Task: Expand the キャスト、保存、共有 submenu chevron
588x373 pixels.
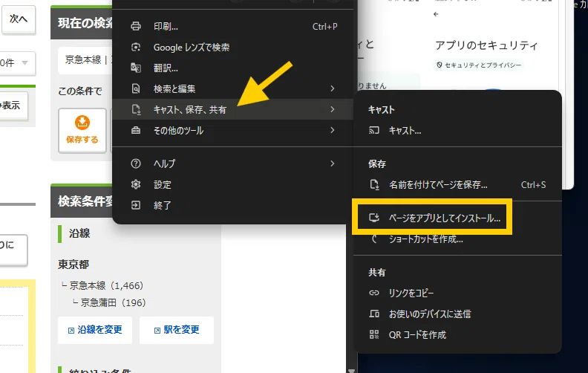Action: (333, 109)
